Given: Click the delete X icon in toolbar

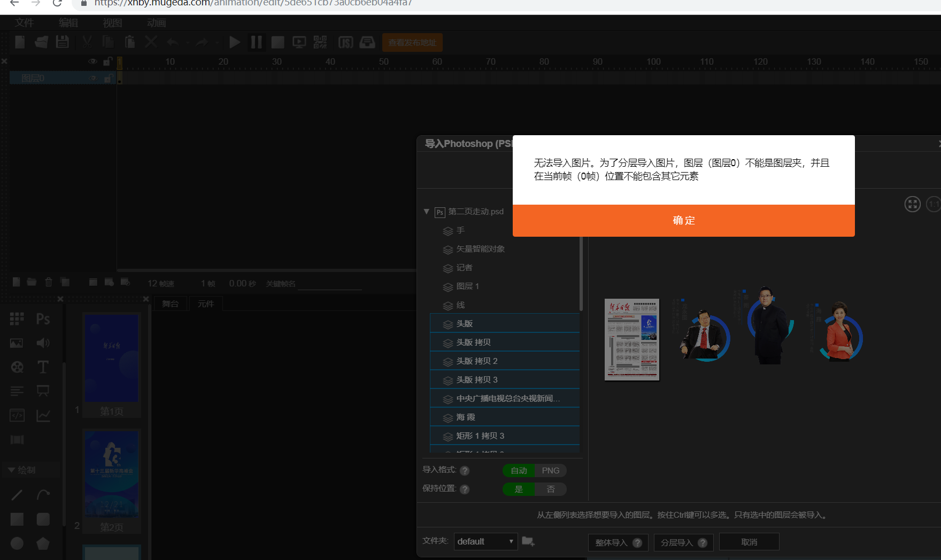Looking at the screenshot, I should click(x=151, y=42).
